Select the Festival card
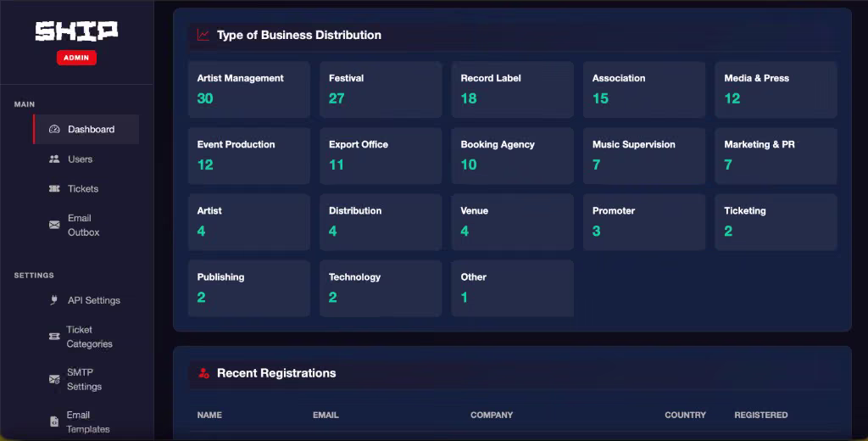 click(x=381, y=89)
